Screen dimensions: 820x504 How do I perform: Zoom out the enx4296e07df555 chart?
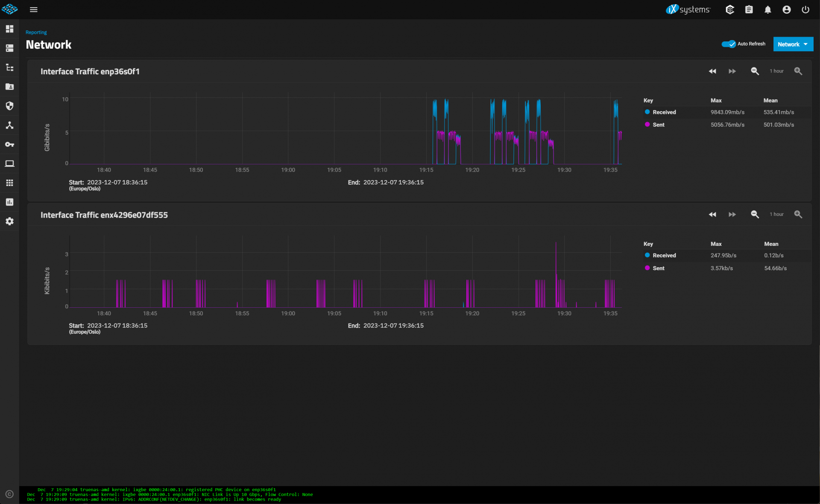(x=755, y=215)
